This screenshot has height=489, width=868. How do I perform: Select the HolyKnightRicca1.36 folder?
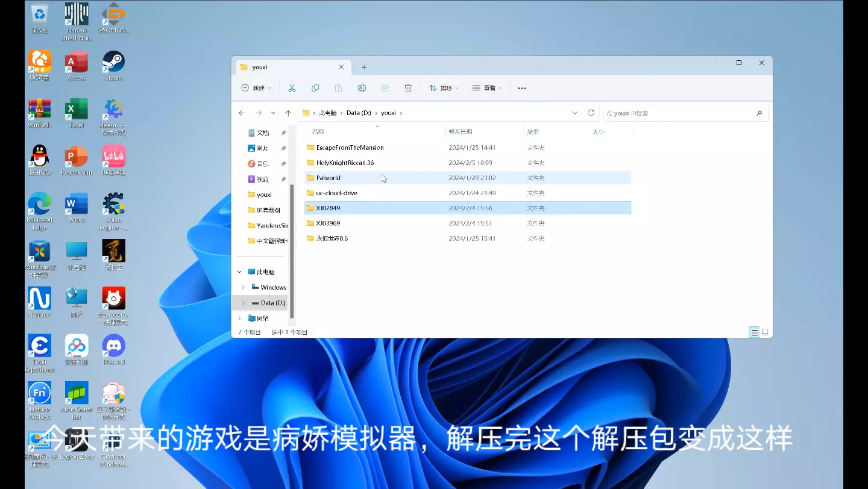(x=468, y=163)
